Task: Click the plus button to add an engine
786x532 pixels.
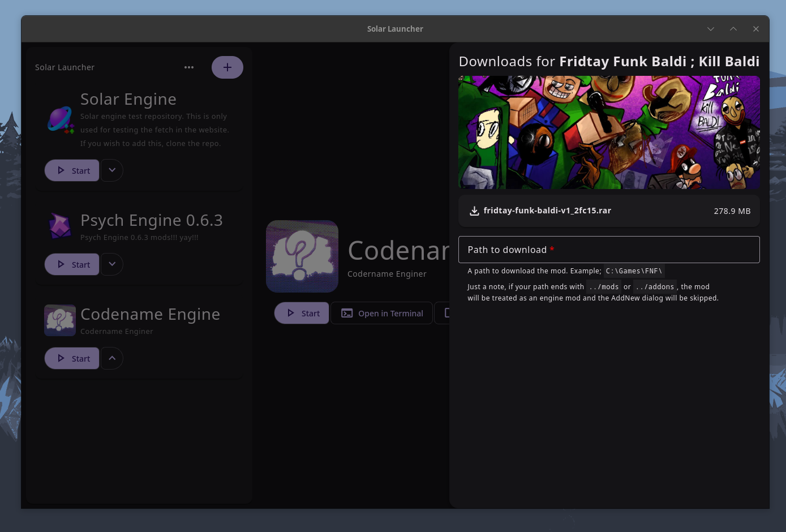Action: pos(227,67)
